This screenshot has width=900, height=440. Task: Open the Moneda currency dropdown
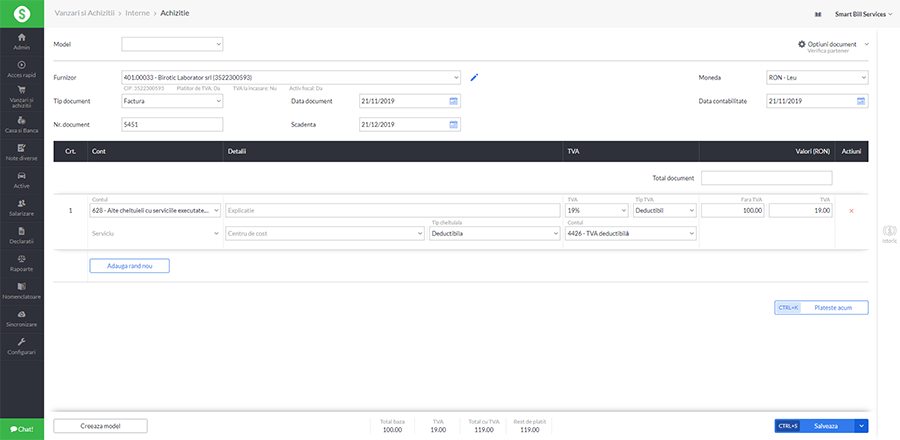tap(817, 77)
